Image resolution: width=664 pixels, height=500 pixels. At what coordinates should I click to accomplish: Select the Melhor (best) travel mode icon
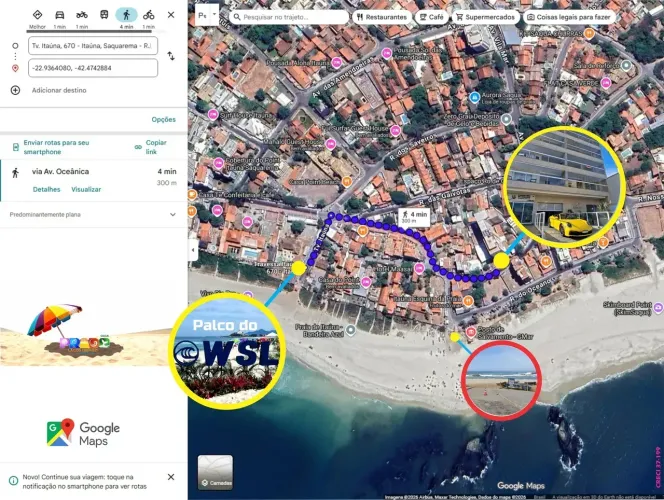[37, 15]
